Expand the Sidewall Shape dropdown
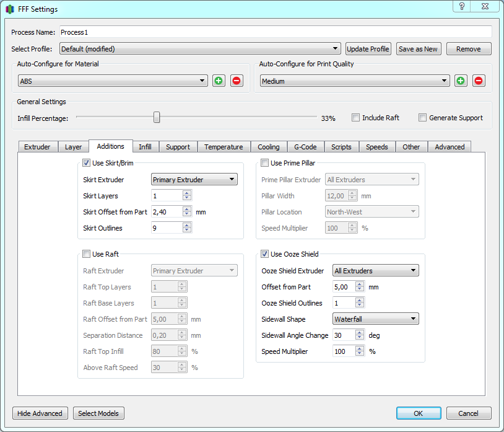Viewport: 504px width, 432px height. [x=375, y=319]
